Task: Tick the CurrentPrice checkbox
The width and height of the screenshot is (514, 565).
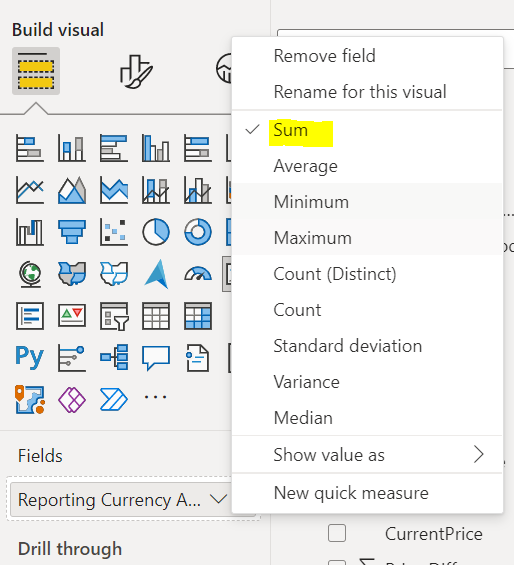Action: 337,533
